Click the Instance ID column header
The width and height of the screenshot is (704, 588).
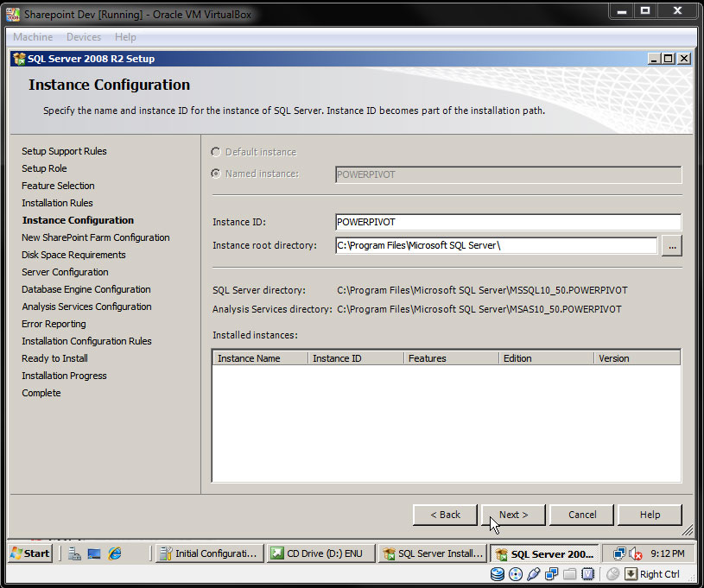pyautogui.click(x=356, y=358)
